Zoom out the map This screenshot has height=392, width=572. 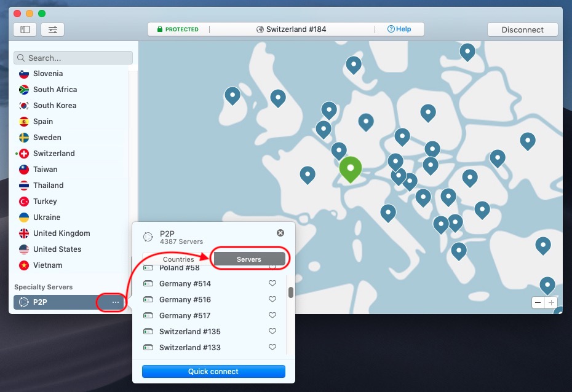pos(538,302)
